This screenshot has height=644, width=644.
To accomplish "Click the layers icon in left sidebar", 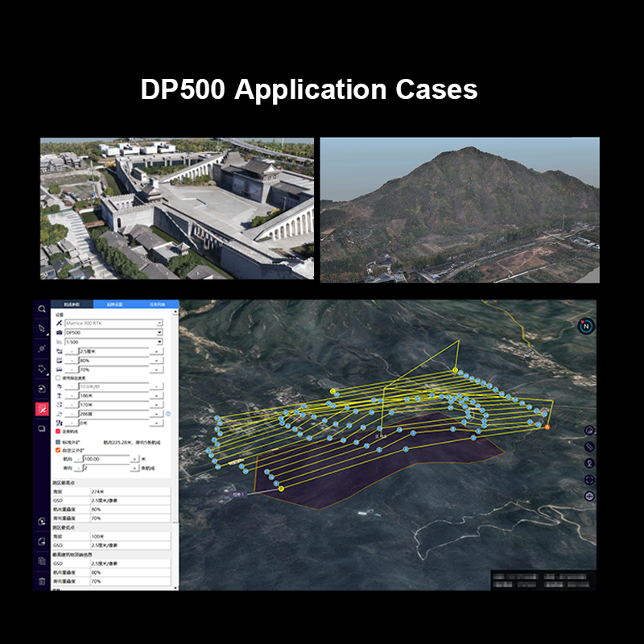I will [42, 429].
